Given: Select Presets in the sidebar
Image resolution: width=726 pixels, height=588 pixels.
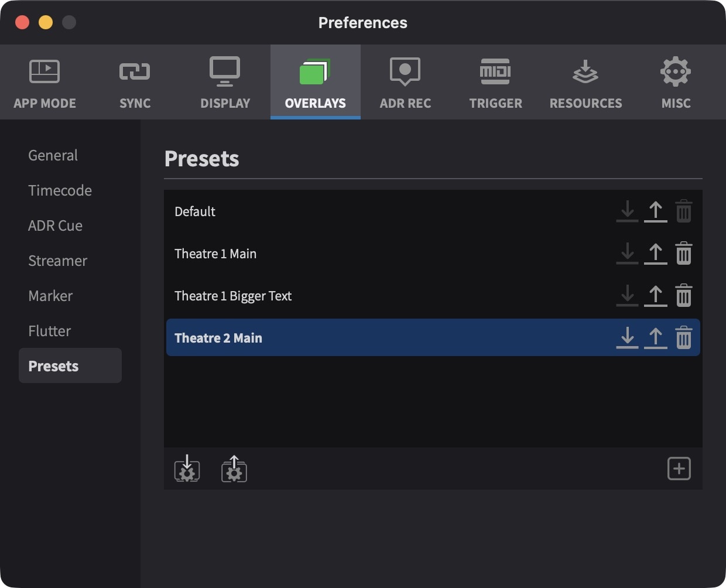Looking at the screenshot, I should coord(70,366).
